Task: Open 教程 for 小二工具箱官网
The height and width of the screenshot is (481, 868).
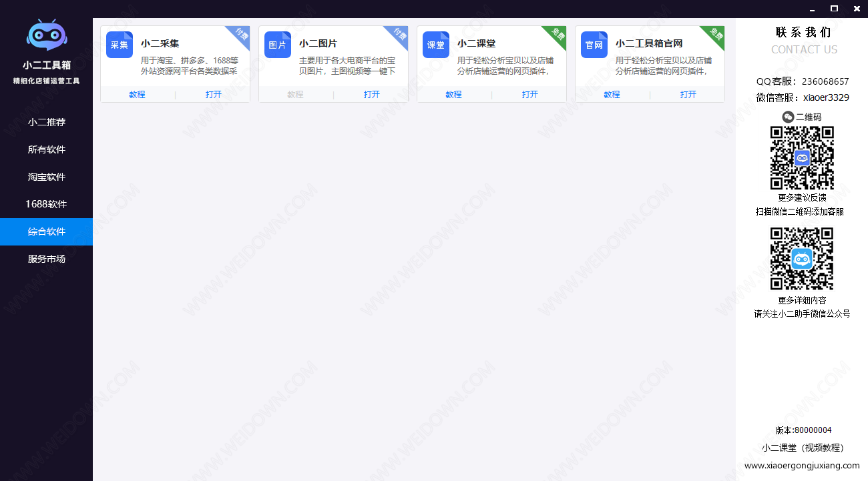Action: pos(612,95)
